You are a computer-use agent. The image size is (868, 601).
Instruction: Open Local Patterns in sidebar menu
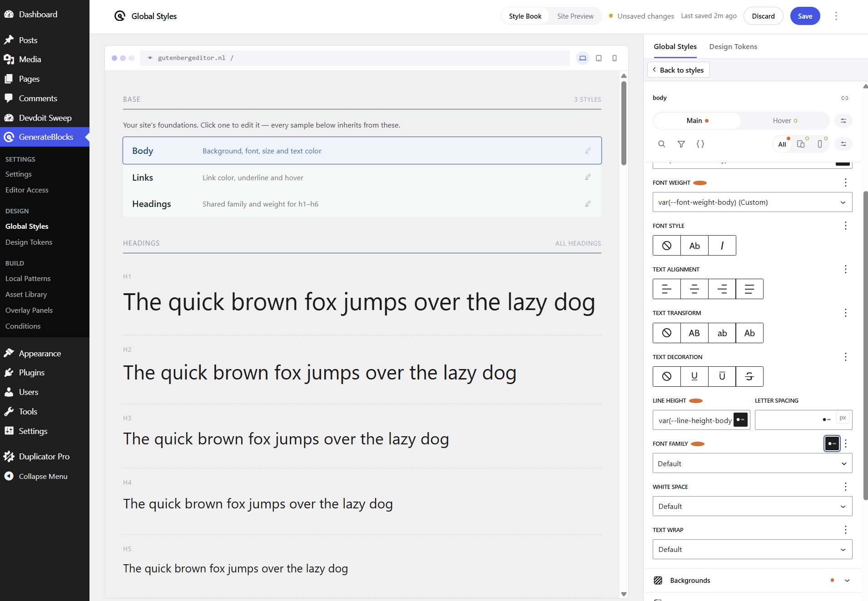28,278
